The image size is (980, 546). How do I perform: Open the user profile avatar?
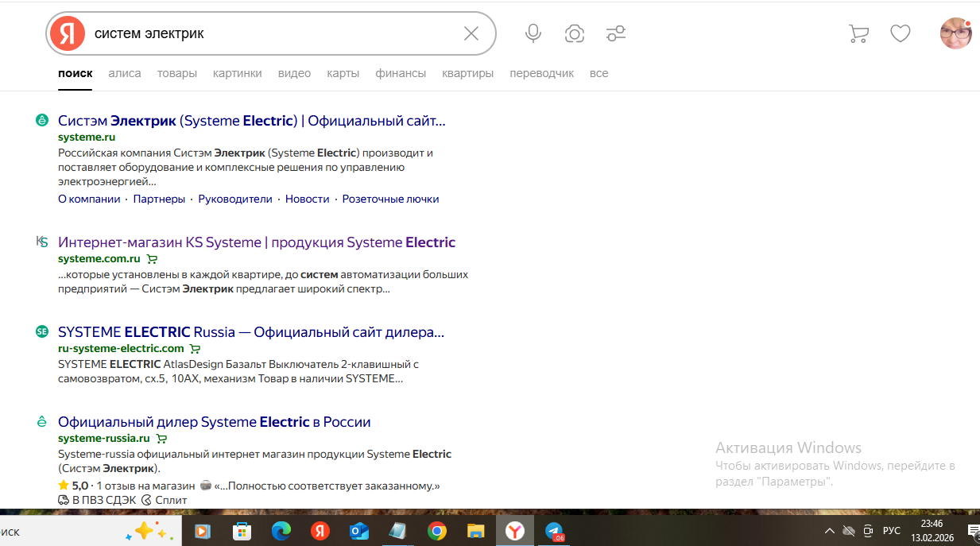956,33
